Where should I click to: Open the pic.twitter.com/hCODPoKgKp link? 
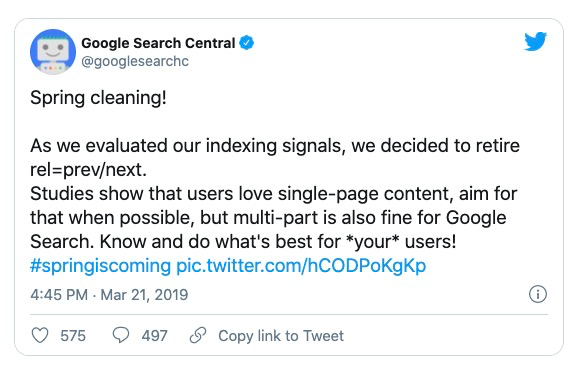pyautogui.click(x=301, y=266)
